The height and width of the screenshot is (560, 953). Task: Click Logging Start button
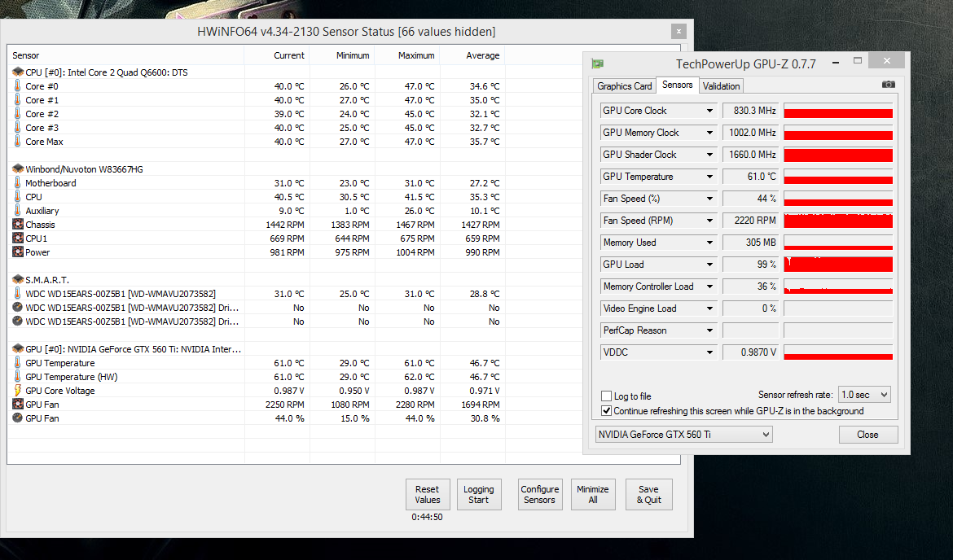click(478, 494)
